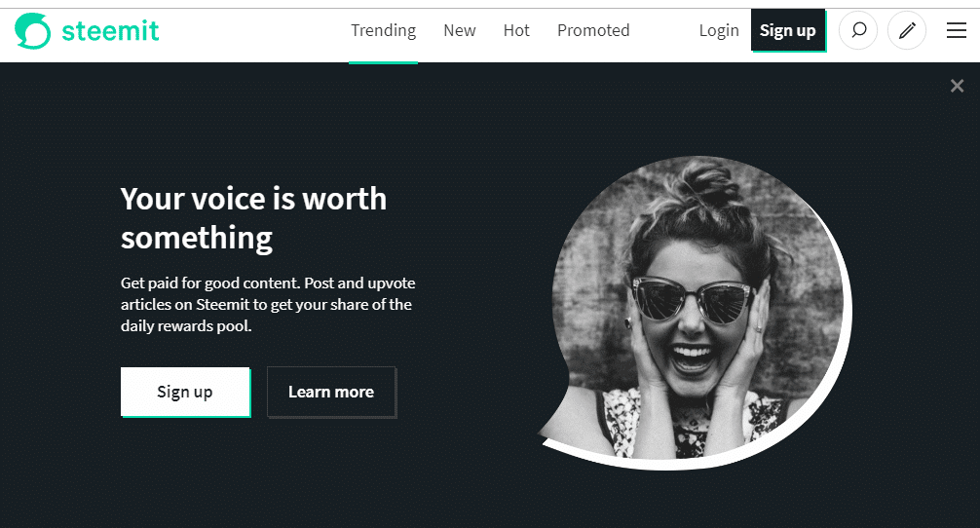The image size is (980, 528).
Task: Click the Learn more button
Action: pos(331,393)
